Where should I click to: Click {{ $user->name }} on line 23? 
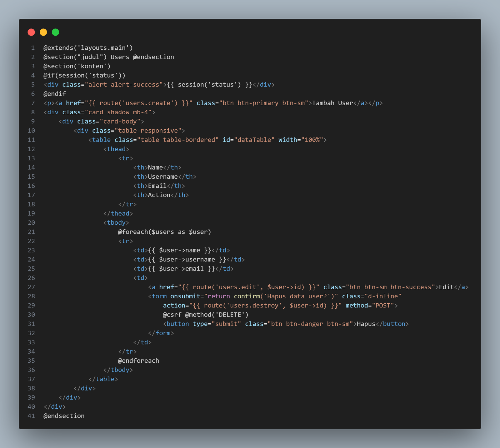point(180,250)
